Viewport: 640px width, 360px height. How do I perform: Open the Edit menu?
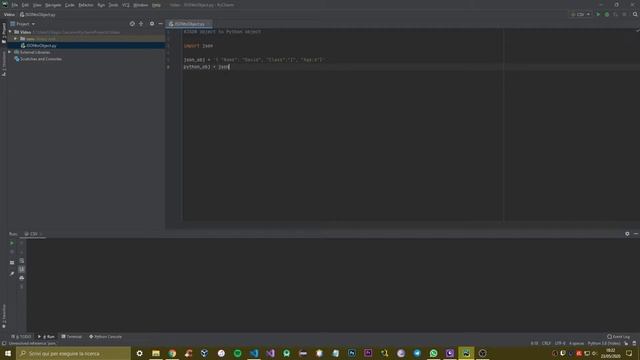(x=25, y=5)
